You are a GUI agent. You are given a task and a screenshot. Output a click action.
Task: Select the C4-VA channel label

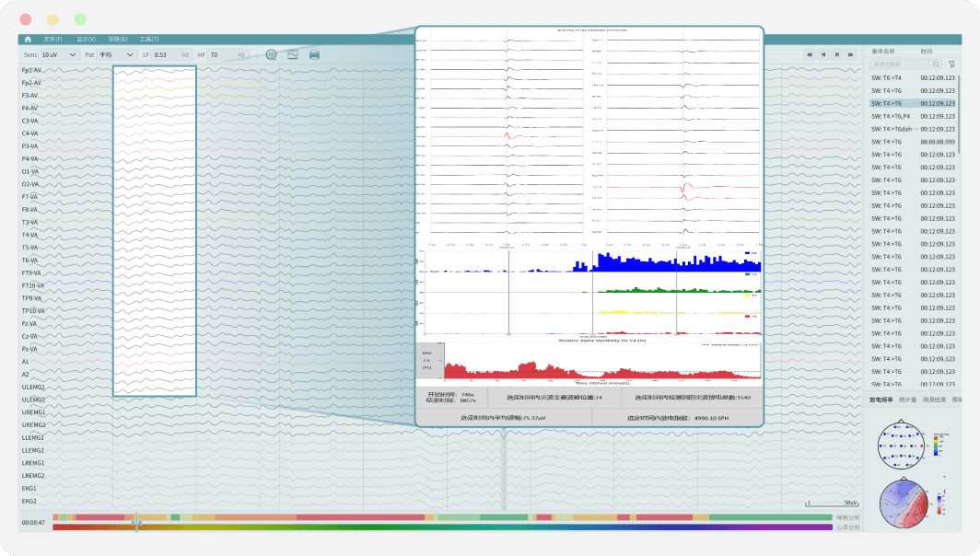click(x=29, y=133)
